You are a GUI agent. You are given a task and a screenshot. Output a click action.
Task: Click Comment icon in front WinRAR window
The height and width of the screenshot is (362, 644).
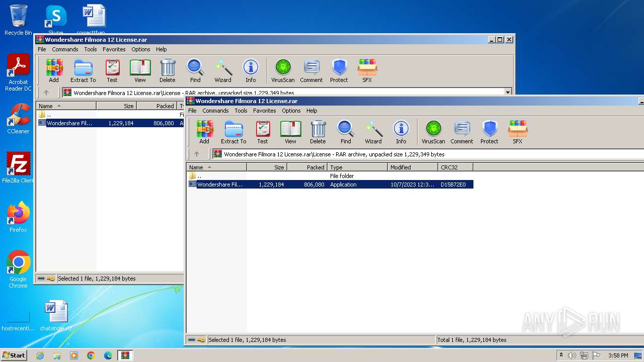[462, 132]
